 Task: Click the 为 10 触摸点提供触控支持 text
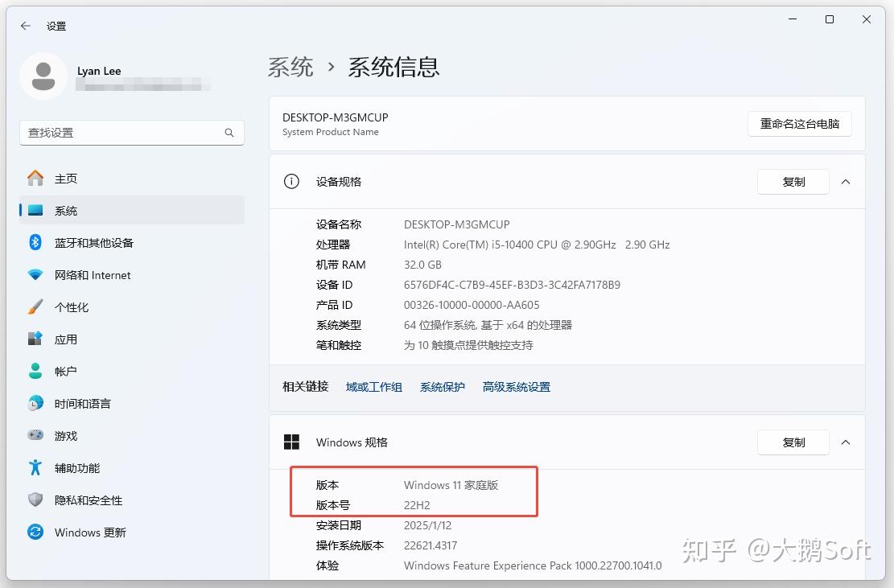tap(468, 345)
